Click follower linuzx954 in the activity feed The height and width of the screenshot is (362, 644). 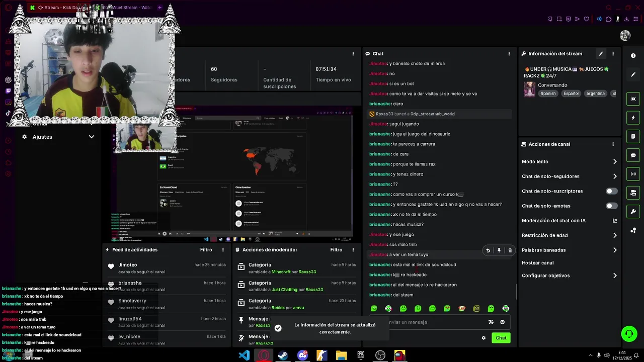[130, 319]
